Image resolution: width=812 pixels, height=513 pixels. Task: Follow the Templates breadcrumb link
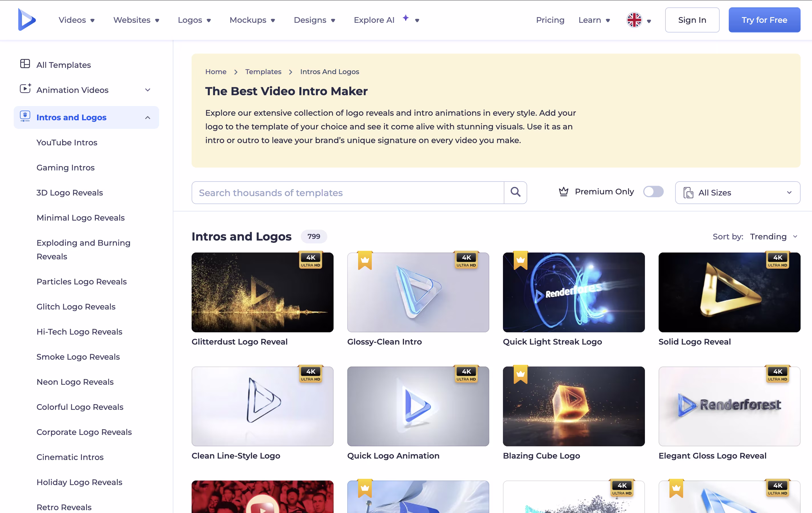pos(263,72)
